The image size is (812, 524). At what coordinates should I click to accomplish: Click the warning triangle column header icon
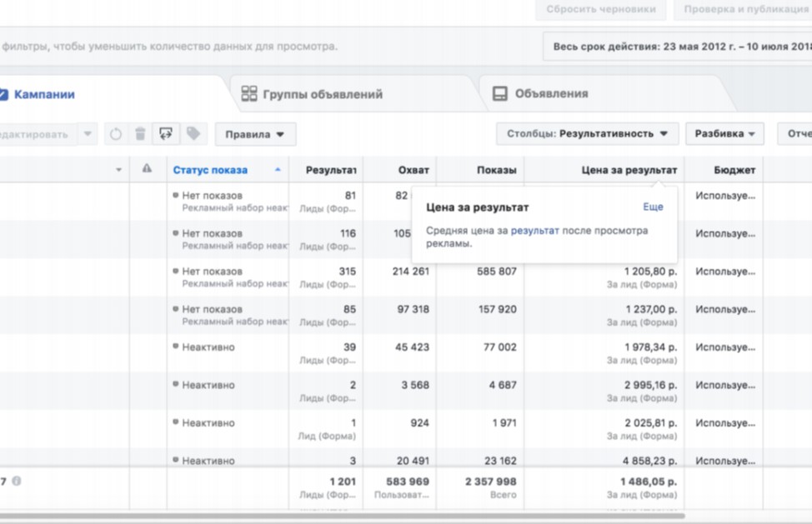147,169
